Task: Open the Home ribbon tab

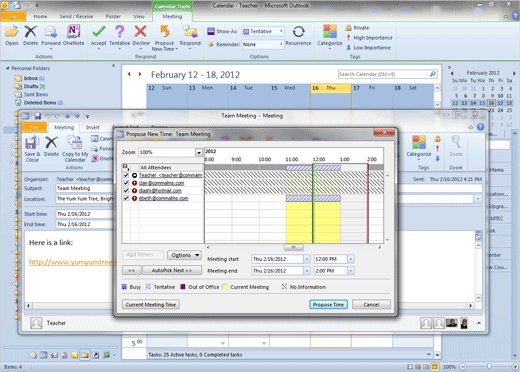Action: 40,16
